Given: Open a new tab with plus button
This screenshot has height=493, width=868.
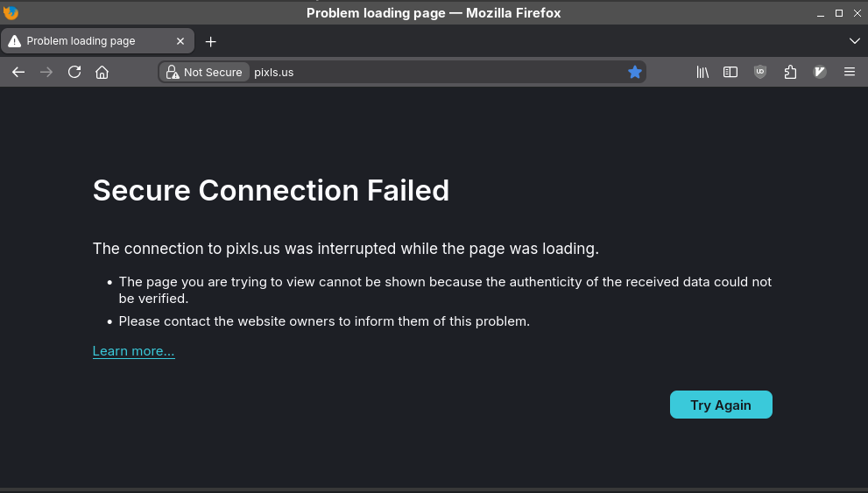Looking at the screenshot, I should 210,41.
